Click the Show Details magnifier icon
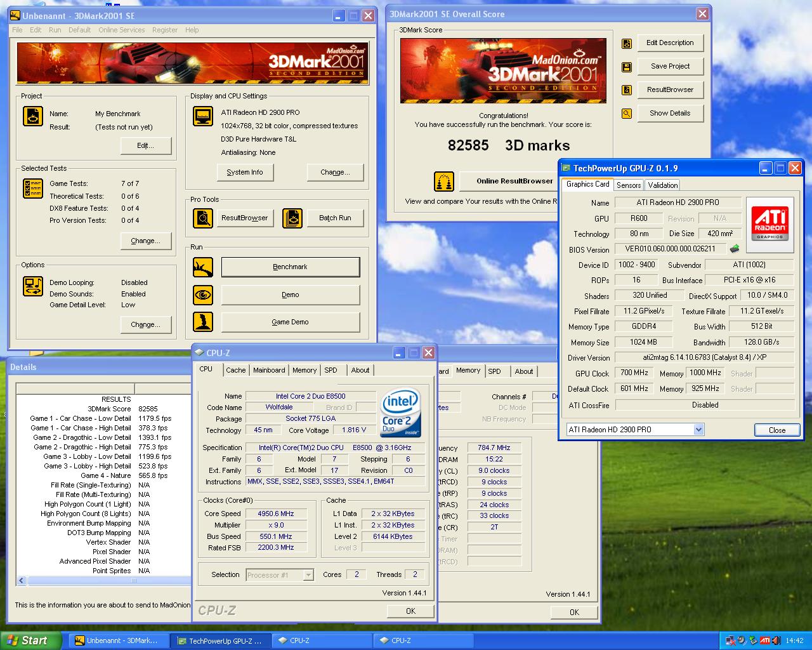The image size is (812, 650). pos(627,114)
